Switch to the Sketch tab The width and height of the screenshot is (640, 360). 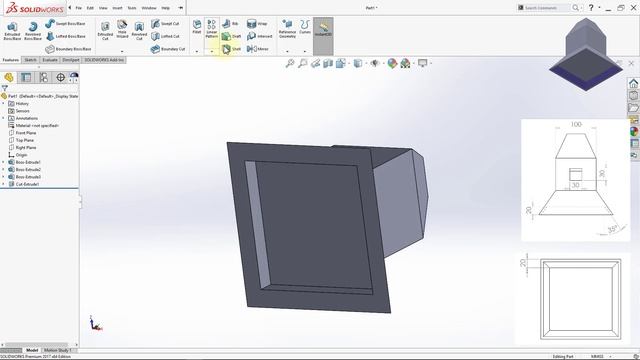30,60
